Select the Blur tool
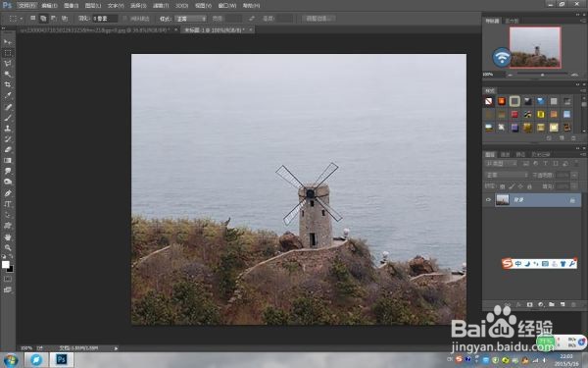Image resolution: width=588 pixels, height=368 pixels. (8, 171)
